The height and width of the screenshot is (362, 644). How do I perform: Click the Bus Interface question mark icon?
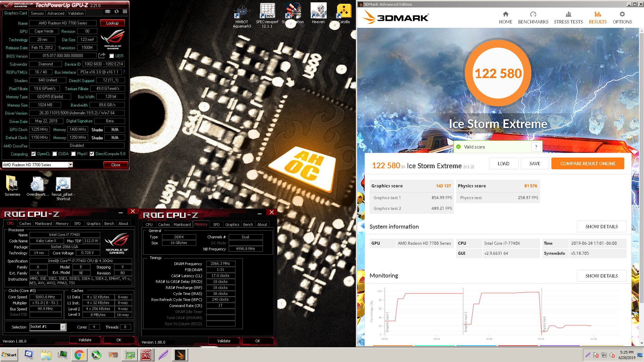[124, 72]
